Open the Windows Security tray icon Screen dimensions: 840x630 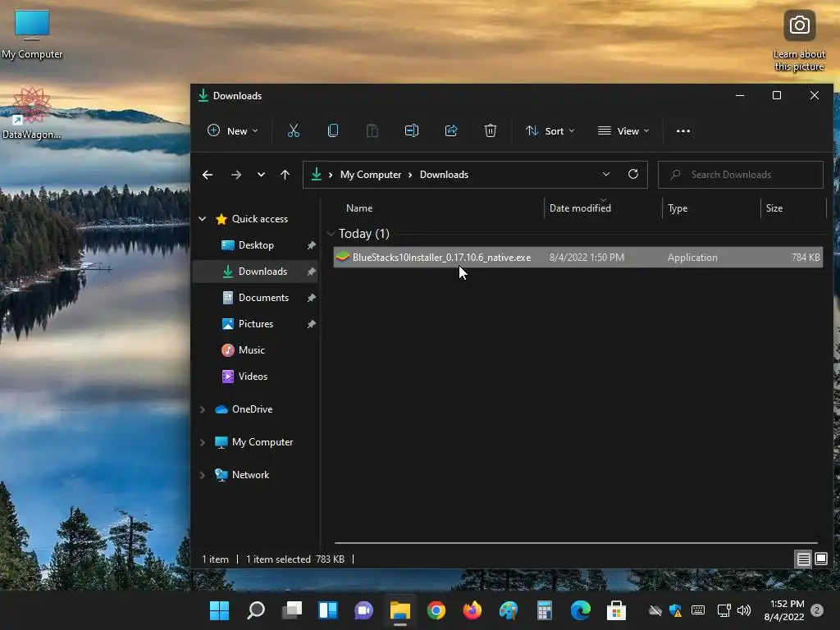(676, 610)
